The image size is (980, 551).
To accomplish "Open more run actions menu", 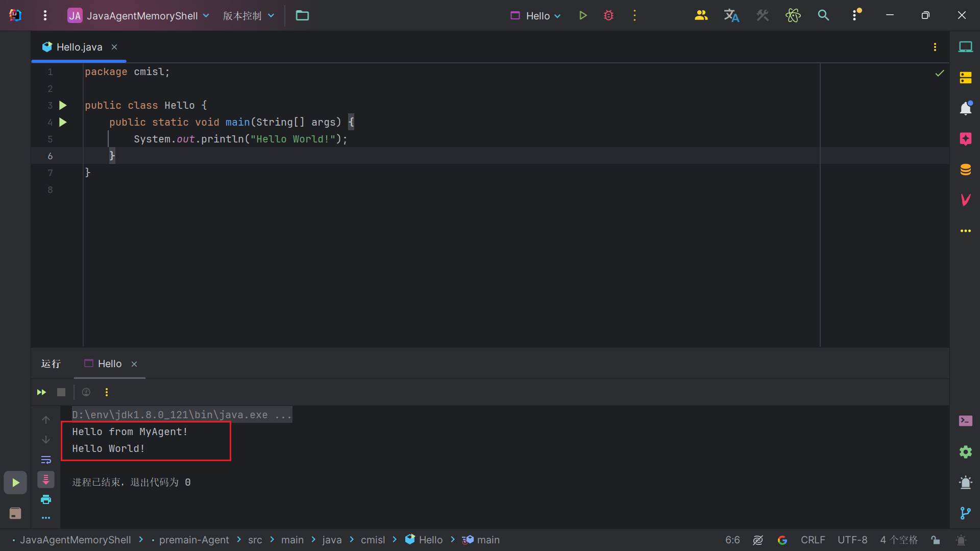I will point(634,15).
